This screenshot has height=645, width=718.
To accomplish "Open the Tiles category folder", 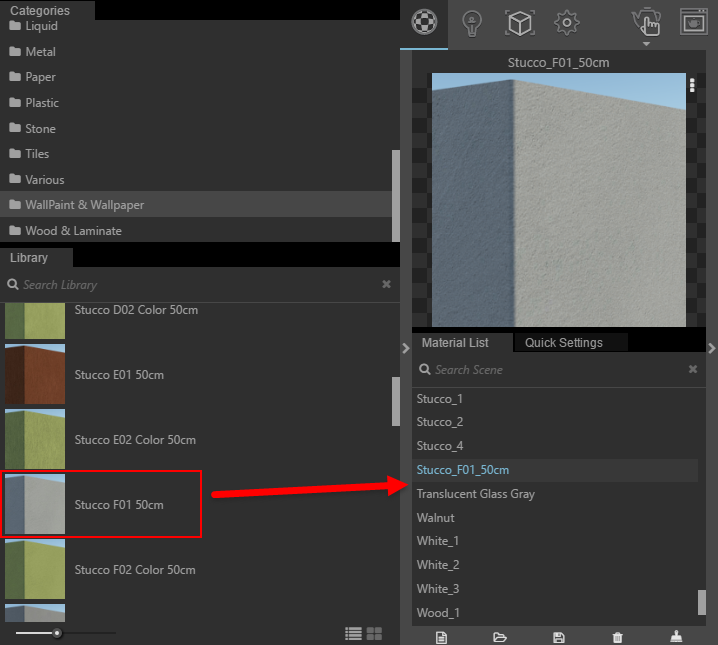I will tap(196, 154).
